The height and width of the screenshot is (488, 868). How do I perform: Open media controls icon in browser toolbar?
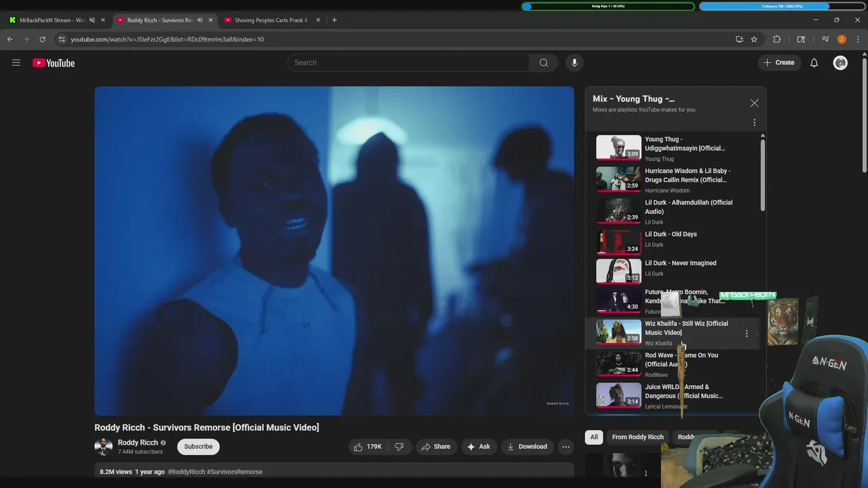[x=825, y=39]
